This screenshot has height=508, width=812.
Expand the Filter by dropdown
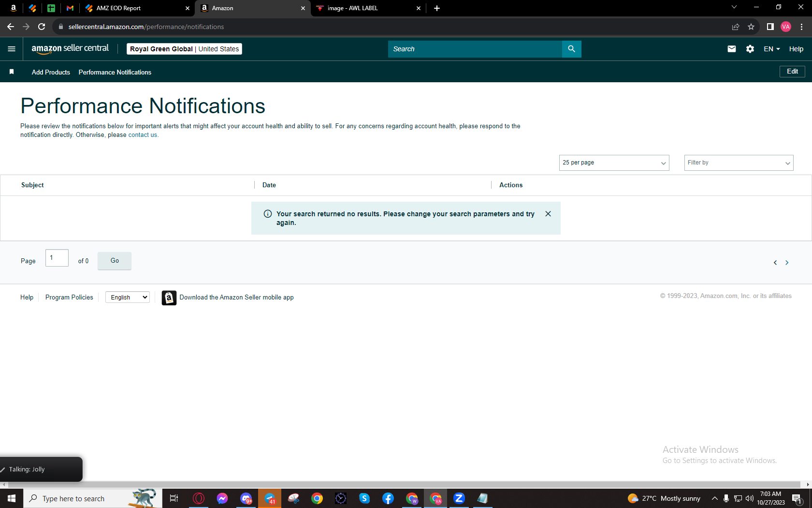point(739,163)
